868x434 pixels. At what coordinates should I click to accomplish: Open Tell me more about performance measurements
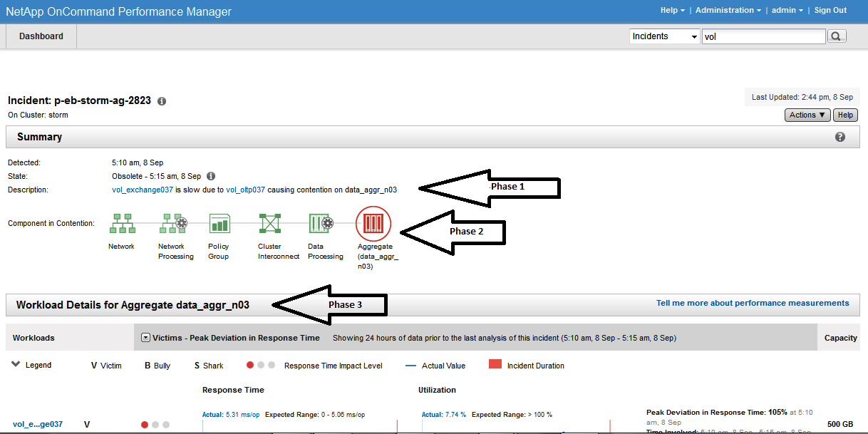pos(753,303)
